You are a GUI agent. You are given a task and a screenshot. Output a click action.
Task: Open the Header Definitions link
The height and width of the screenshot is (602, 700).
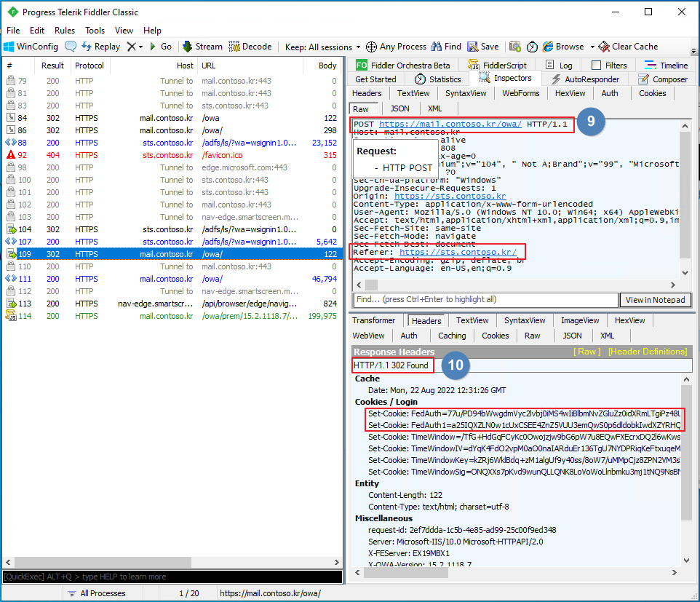click(x=648, y=352)
